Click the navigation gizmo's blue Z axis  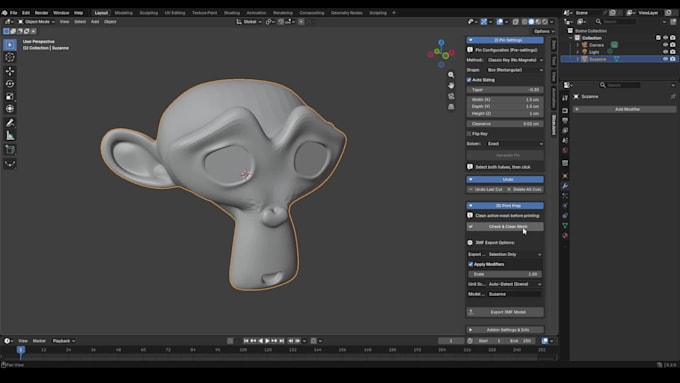click(x=441, y=43)
